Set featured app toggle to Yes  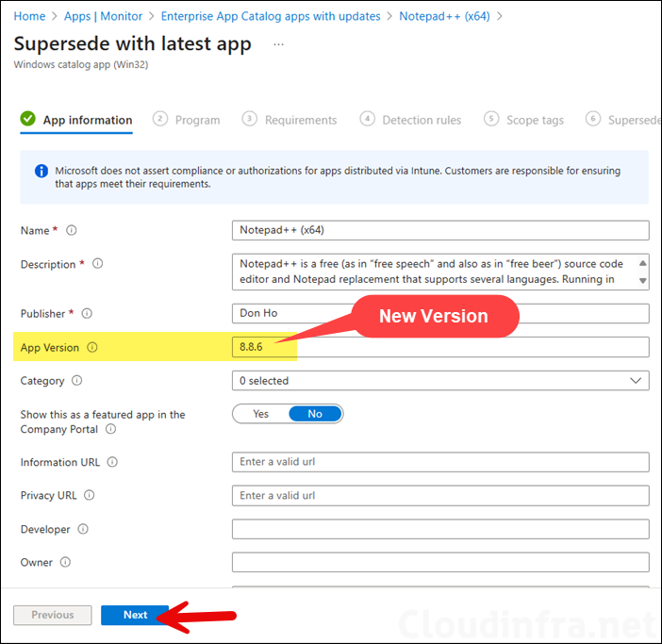(x=260, y=414)
